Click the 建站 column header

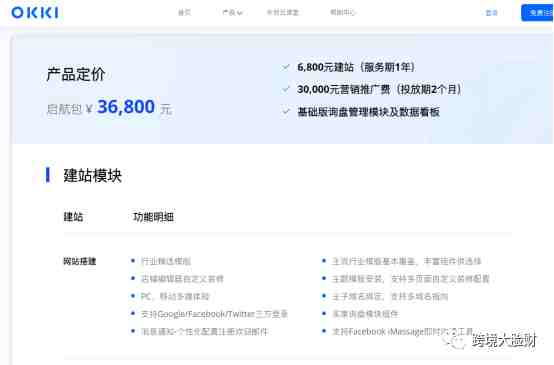click(73, 216)
